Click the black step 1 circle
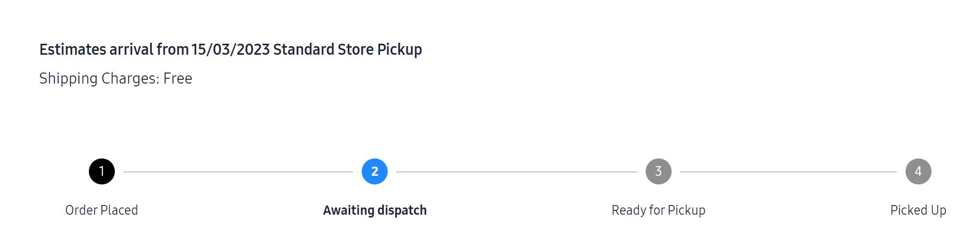Viewport: 980px width, 243px height. click(102, 171)
